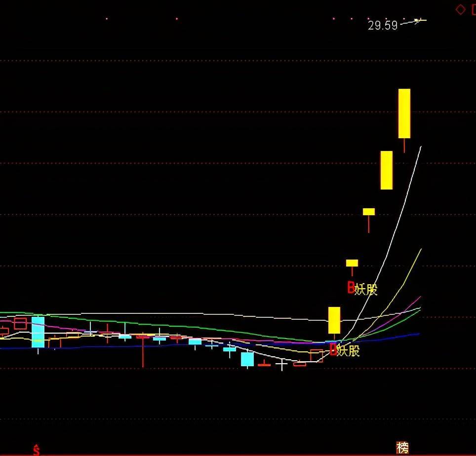Click the lower 妖股 label near moving averages

[348, 351]
